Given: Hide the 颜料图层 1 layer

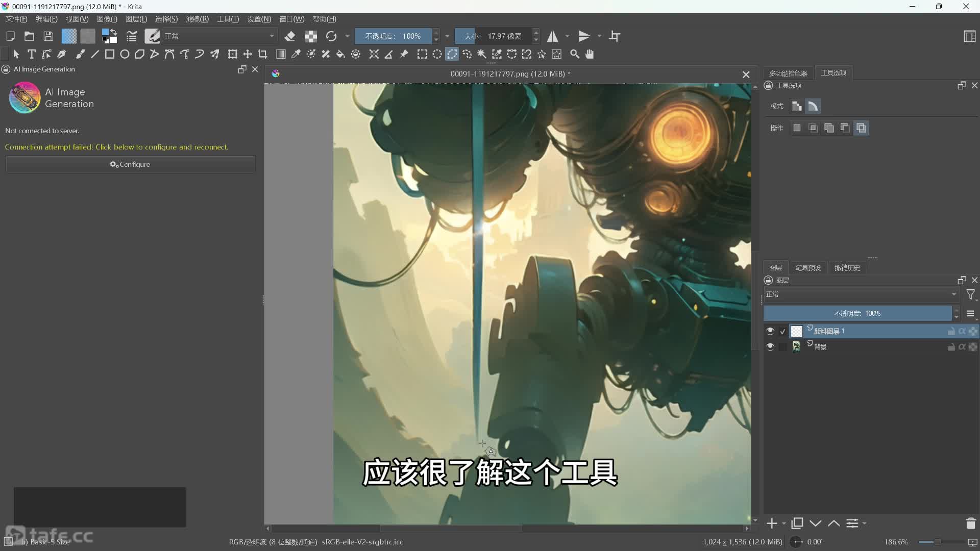Looking at the screenshot, I should pos(770,331).
